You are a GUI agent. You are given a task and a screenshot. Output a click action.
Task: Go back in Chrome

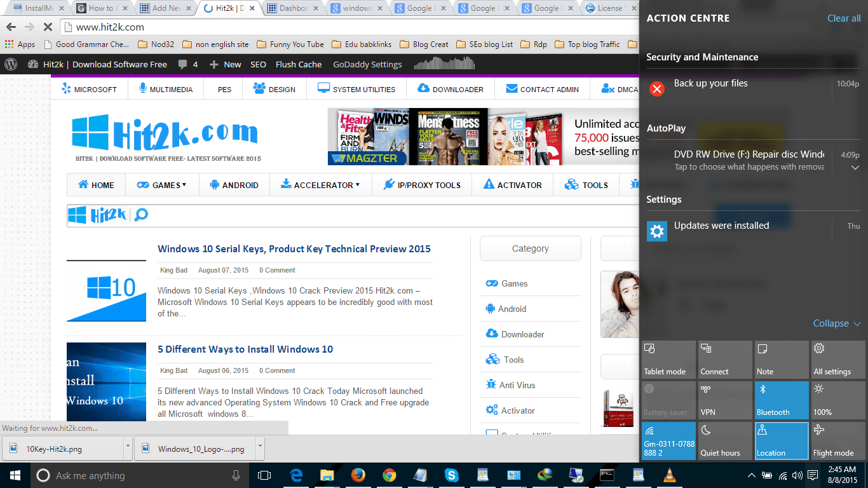10,27
